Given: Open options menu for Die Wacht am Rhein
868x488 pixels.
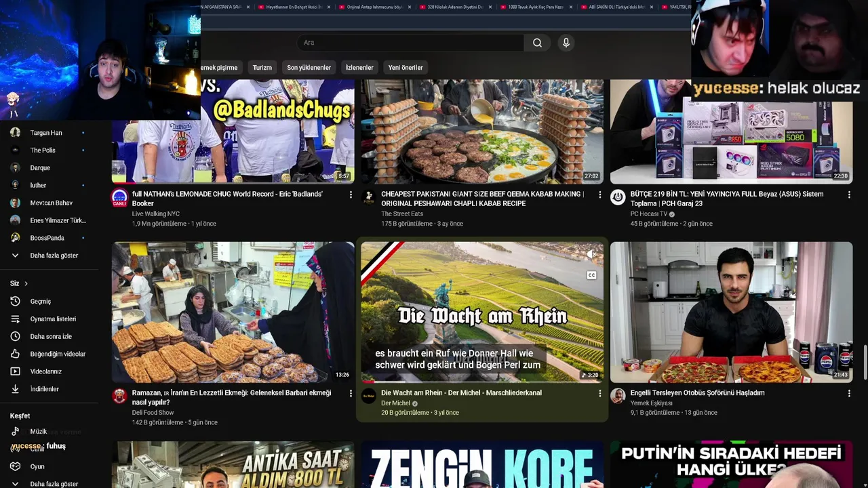Looking at the screenshot, I should (x=599, y=393).
